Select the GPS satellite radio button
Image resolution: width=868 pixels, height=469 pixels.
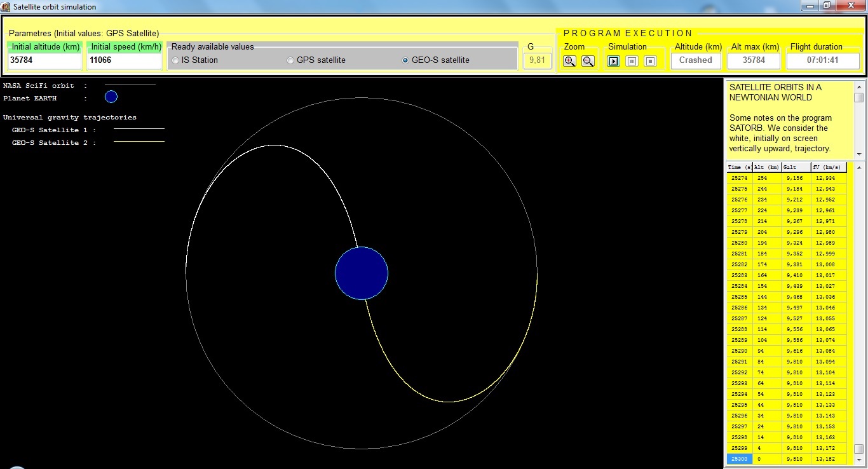pos(290,60)
